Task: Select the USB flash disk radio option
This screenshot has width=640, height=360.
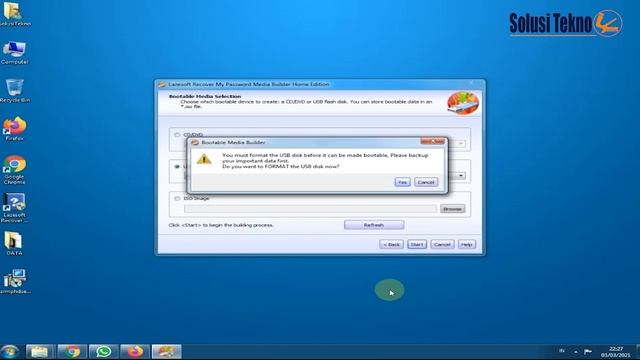Action: tap(177, 167)
